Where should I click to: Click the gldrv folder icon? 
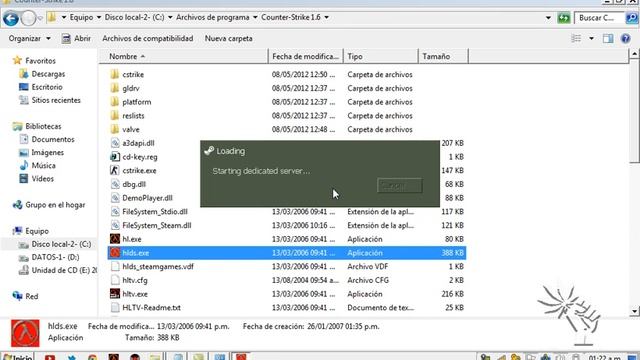coord(115,88)
